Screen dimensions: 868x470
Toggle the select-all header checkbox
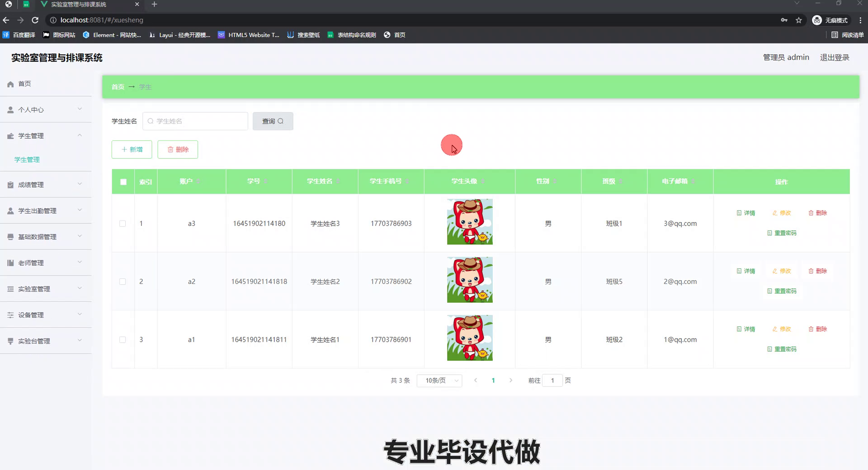click(x=123, y=182)
